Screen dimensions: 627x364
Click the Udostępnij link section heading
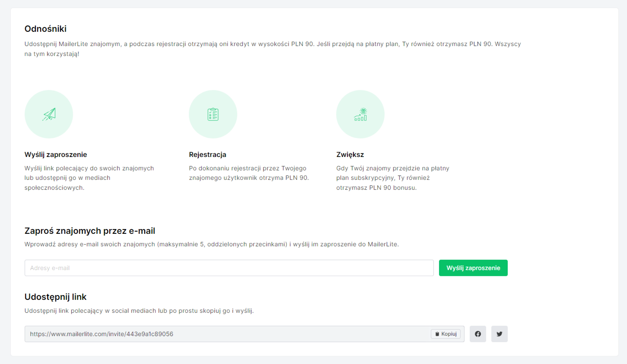click(x=56, y=297)
